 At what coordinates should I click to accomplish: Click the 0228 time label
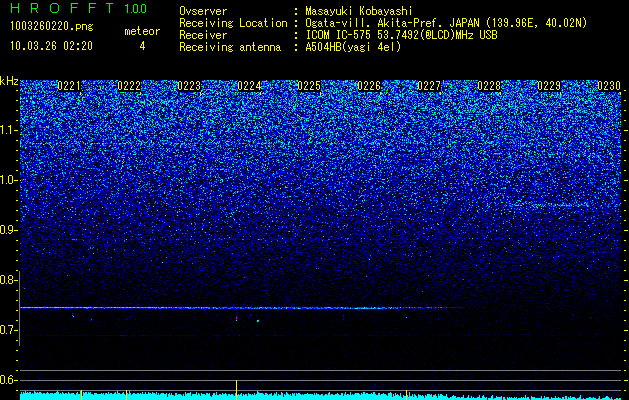(489, 86)
